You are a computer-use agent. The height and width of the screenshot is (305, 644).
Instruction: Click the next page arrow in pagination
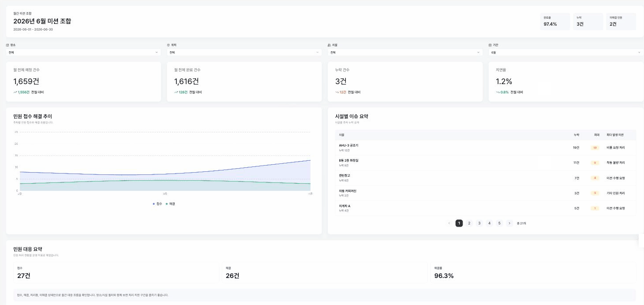pos(510,223)
